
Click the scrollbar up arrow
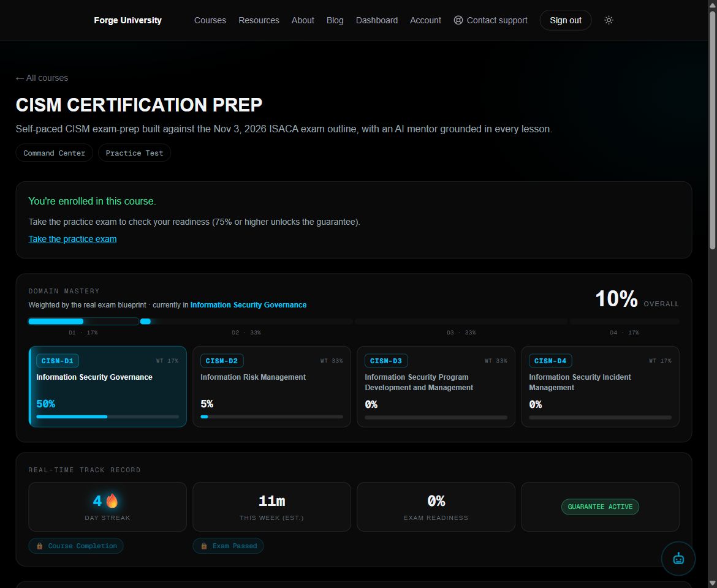(x=713, y=4)
